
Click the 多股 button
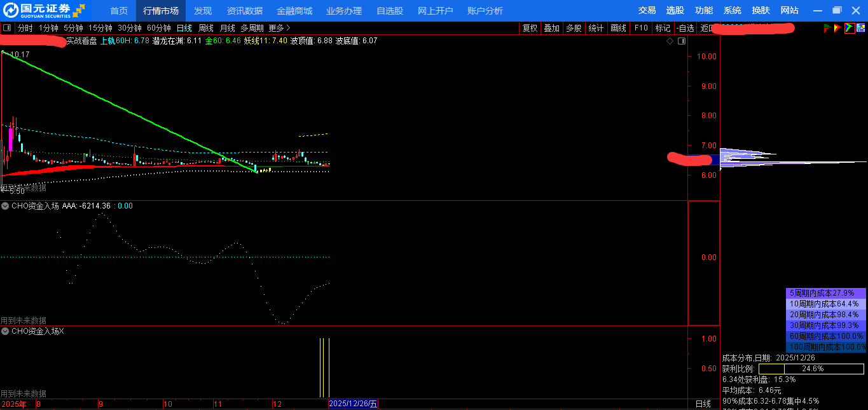pos(574,28)
